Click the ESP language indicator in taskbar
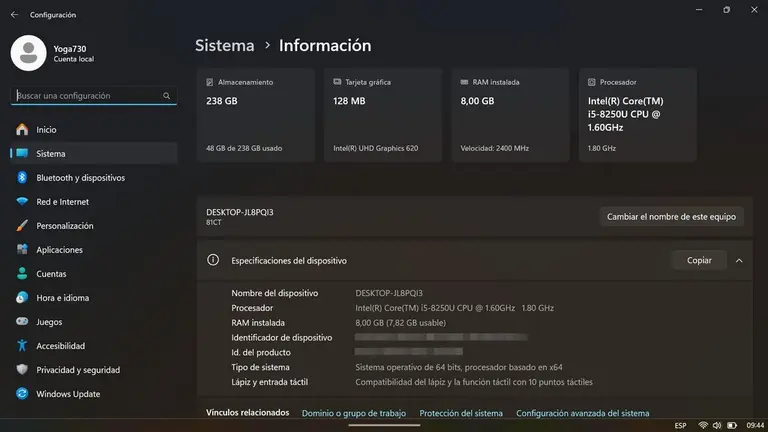 coord(680,426)
